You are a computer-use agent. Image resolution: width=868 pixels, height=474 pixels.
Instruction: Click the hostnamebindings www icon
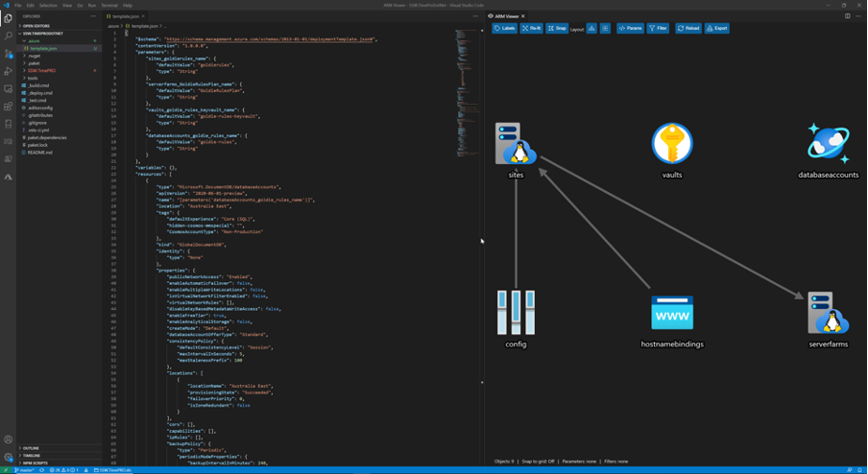(672, 313)
